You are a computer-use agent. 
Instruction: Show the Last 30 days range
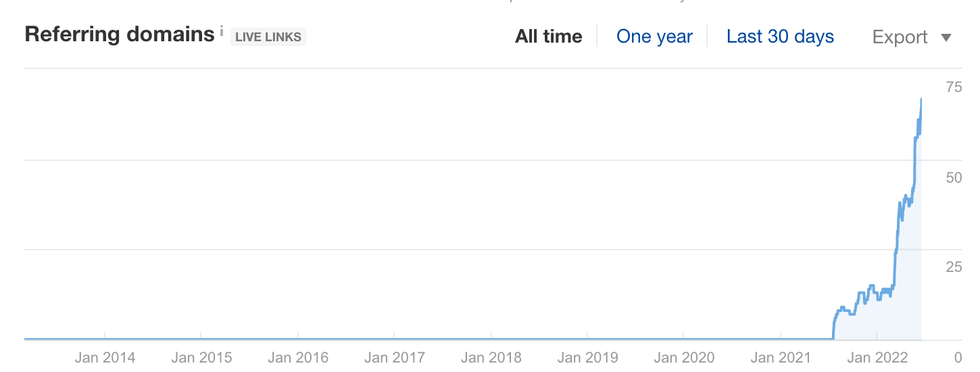(x=780, y=37)
